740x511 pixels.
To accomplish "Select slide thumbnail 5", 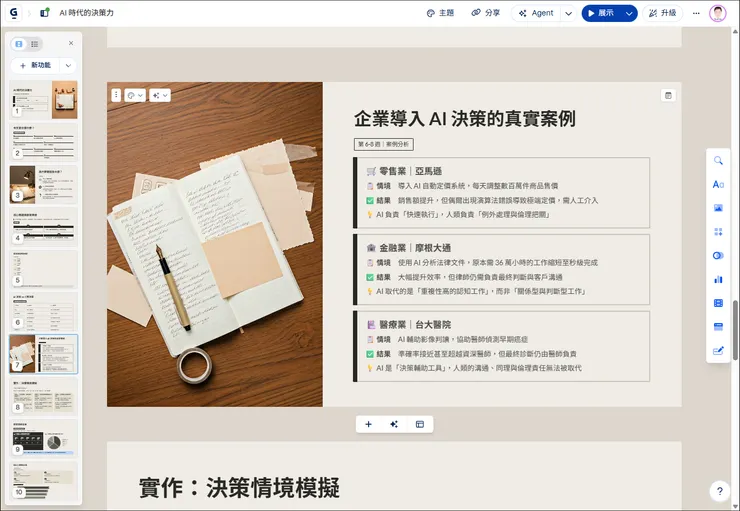I will [x=43, y=269].
